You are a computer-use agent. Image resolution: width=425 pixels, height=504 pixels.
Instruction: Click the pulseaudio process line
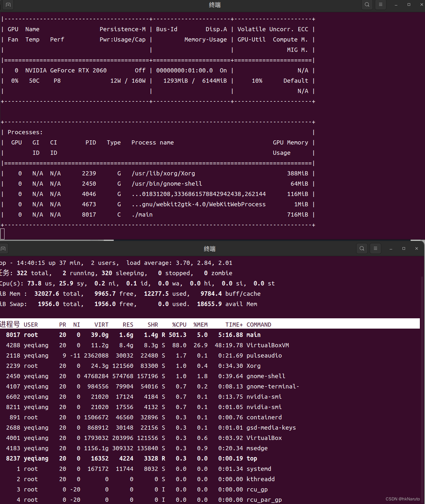click(129, 355)
